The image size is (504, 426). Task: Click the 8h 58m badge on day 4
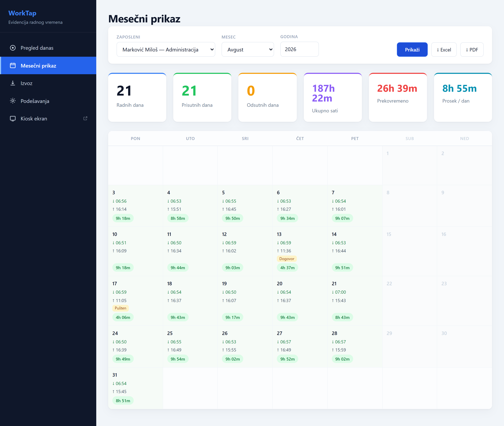click(x=178, y=218)
